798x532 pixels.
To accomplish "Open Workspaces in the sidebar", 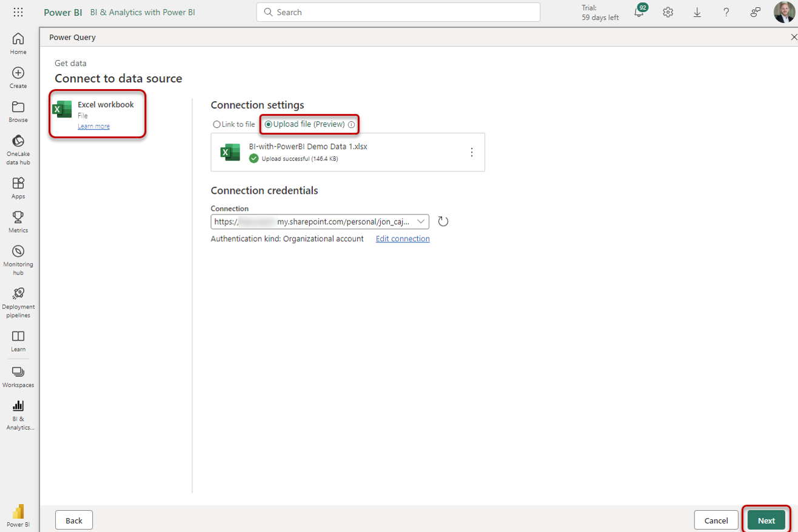I will 18,376.
